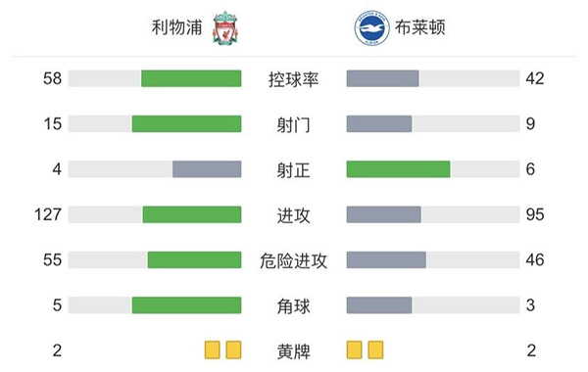Click Liverpool's 127 attacks value
Viewport: 588px width, 372px height.
(48, 214)
